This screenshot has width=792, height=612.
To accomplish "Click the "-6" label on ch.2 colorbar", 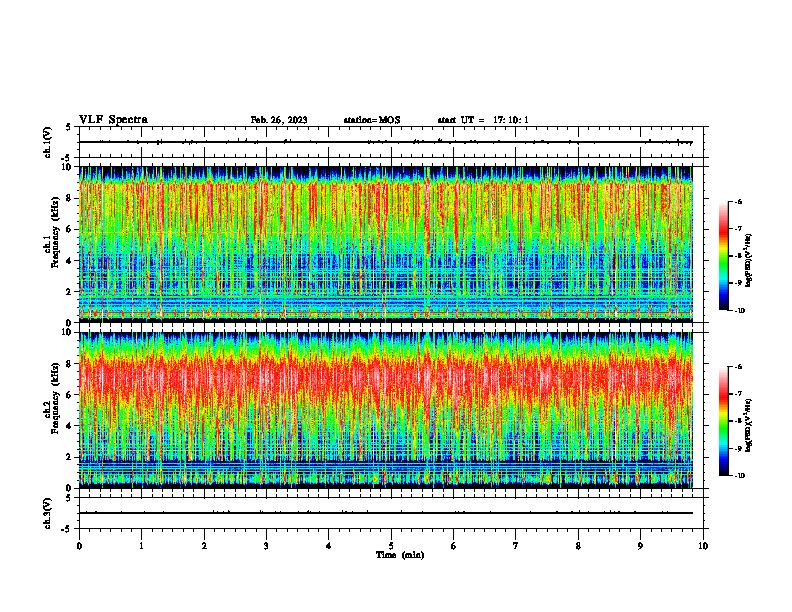I will click(x=738, y=367).
